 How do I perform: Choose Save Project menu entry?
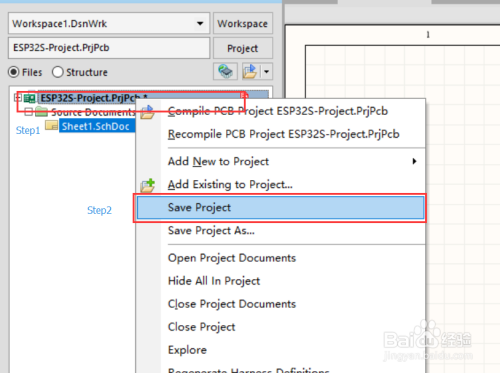point(281,208)
